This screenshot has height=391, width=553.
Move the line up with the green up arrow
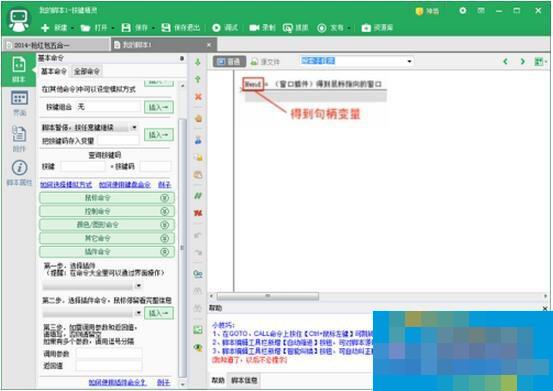coord(198,79)
